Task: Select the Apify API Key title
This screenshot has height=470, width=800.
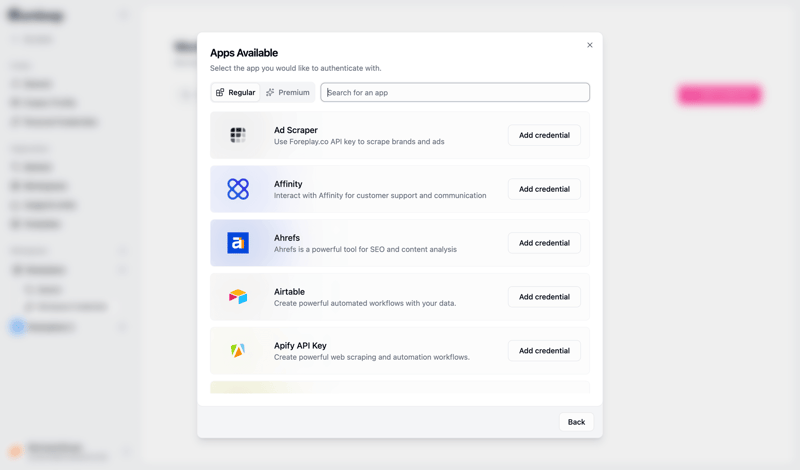Action: pos(300,345)
